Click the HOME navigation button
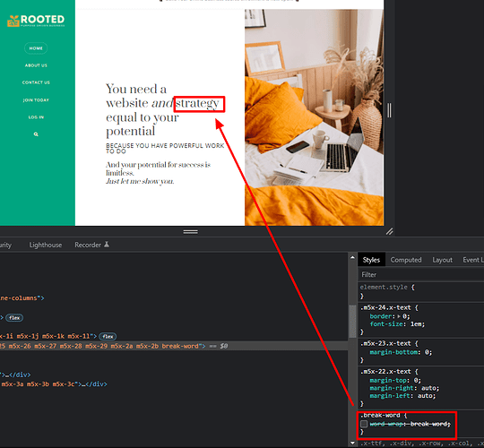484x448 pixels. tap(36, 48)
